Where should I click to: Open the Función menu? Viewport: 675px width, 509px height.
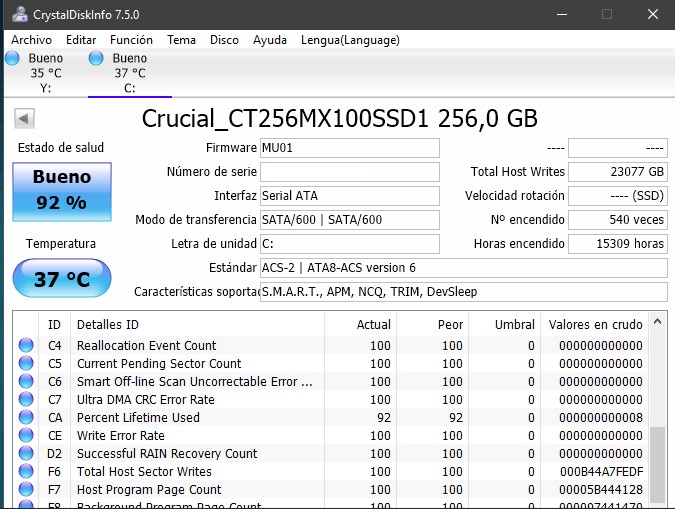click(131, 40)
